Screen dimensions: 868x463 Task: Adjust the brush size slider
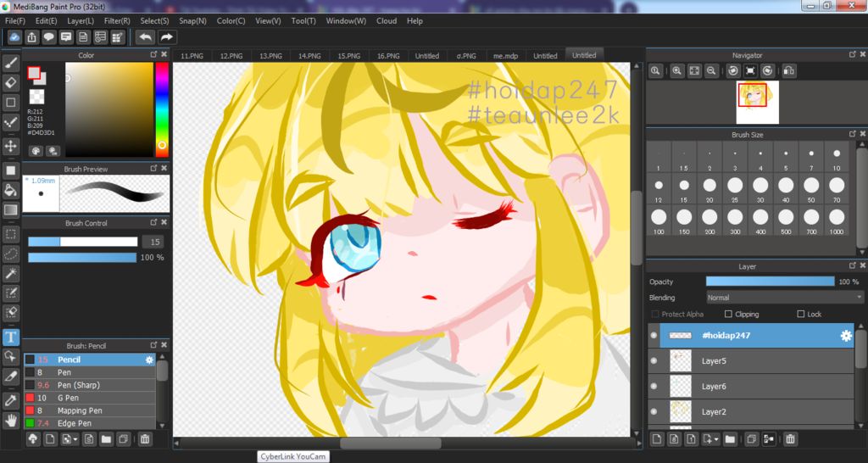82,242
